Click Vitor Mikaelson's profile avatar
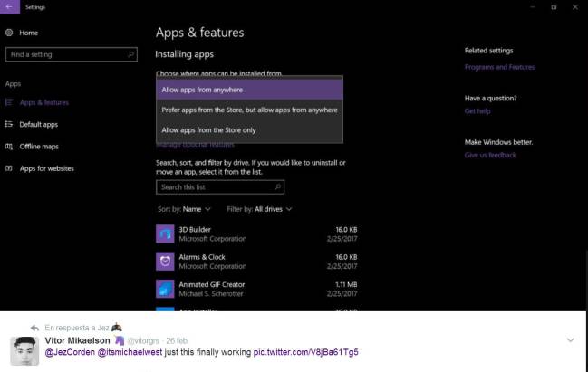The width and height of the screenshot is (588, 372). coord(24,351)
